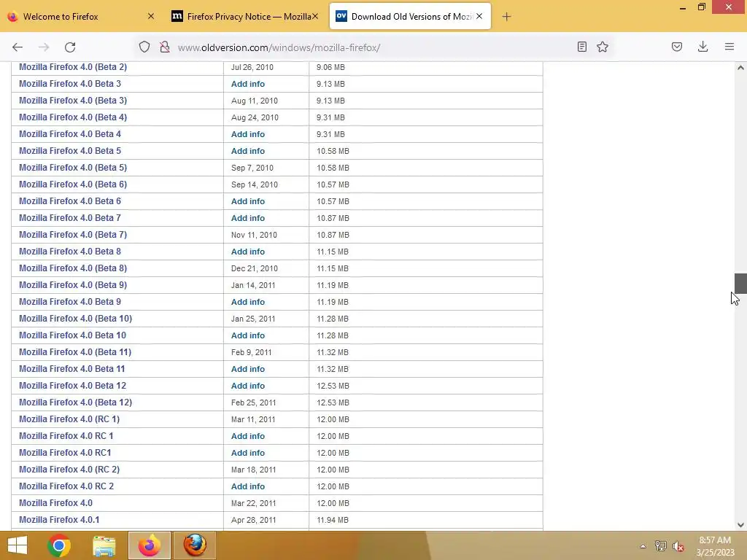Click scrollbar down arrow
Viewport: 747px width, 560px height.
pos(740,525)
